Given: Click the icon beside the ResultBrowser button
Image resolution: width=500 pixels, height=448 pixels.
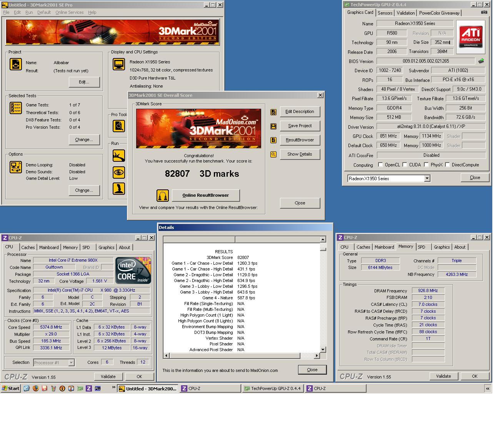Looking at the screenshot, I should [x=273, y=140].
